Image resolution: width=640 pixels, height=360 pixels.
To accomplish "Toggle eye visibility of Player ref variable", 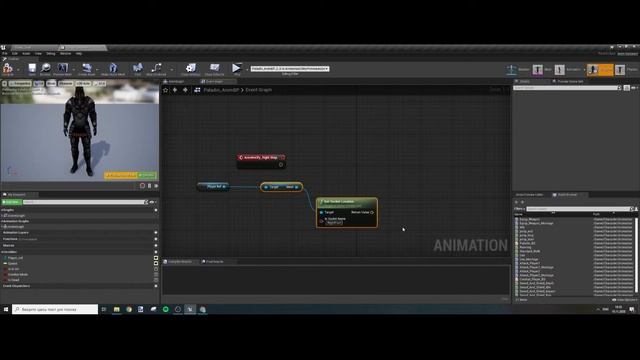I will [x=156, y=258].
